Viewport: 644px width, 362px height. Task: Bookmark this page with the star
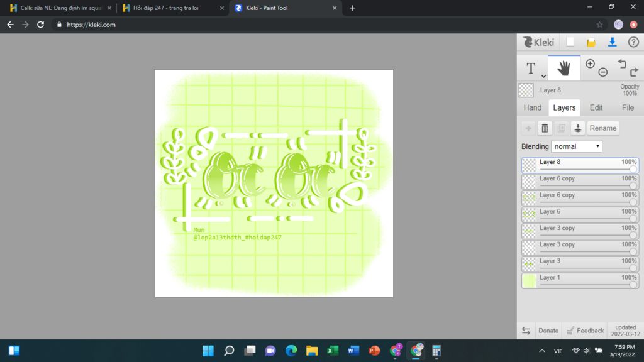tap(599, 25)
